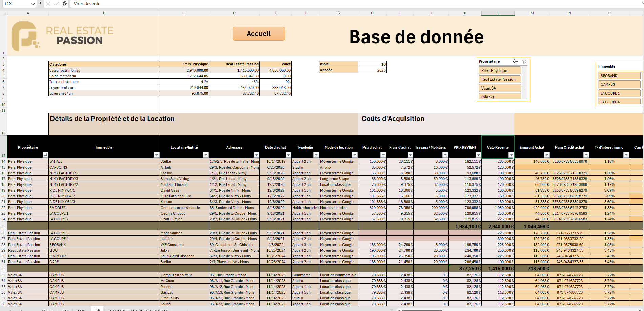The image size is (644, 311).
Task: Click the 'GARE' cell
Action: (x=104, y=262)
